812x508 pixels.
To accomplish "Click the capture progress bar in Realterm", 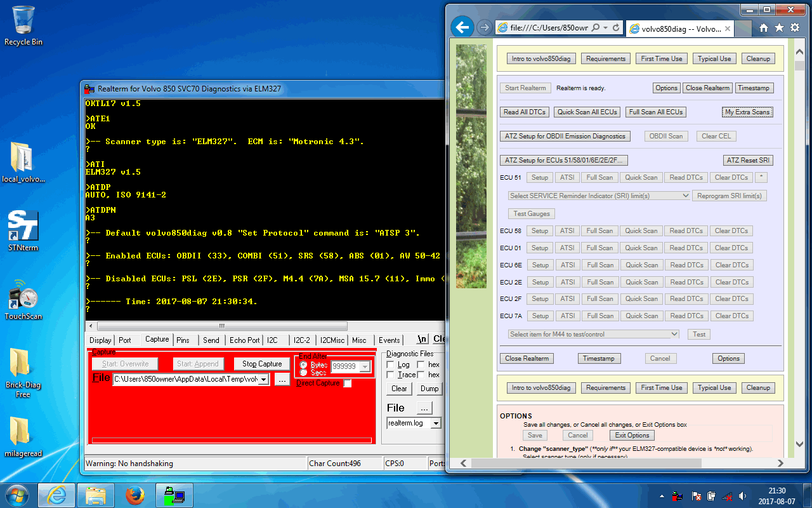I will pyautogui.click(x=232, y=440).
